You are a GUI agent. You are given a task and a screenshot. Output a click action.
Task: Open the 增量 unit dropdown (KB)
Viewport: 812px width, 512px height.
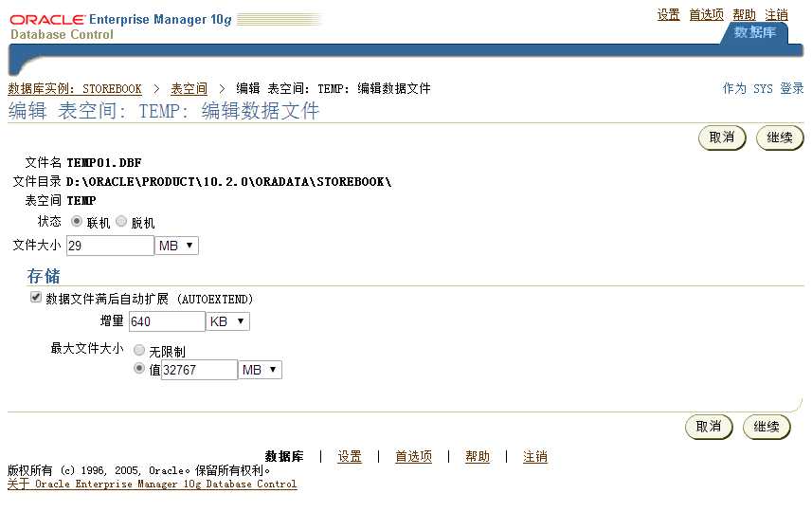(x=227, y=321)
